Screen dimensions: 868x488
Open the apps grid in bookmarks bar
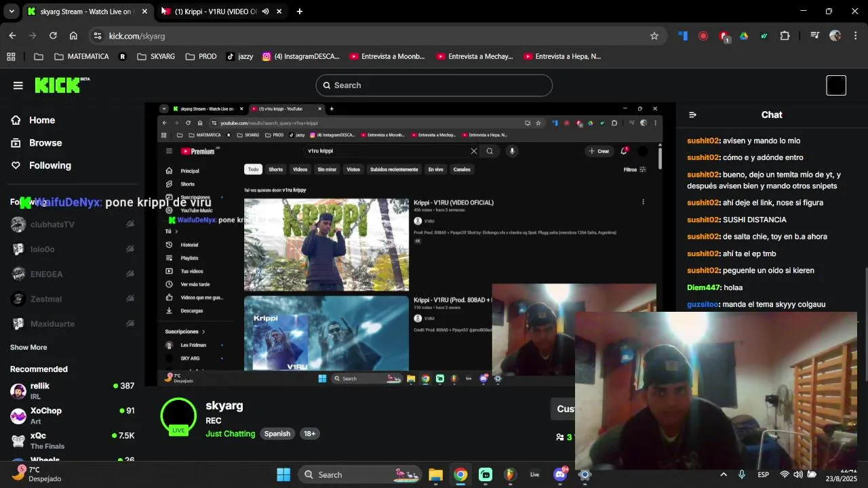pyautogui.click(x=11, y=56)
